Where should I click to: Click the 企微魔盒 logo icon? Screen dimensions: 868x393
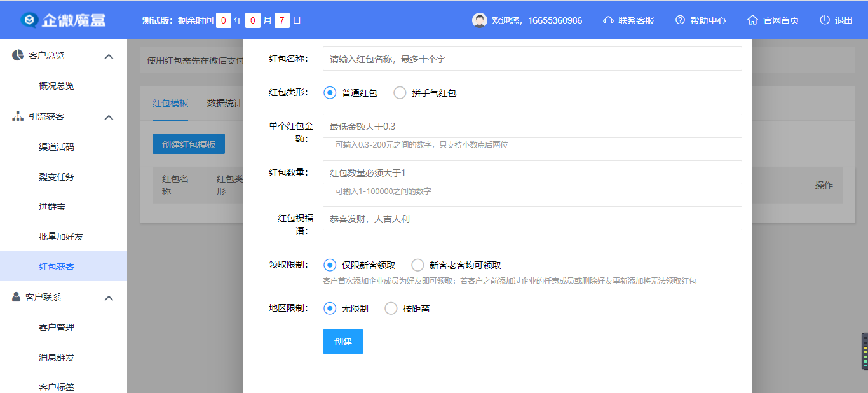click(29, 20)
